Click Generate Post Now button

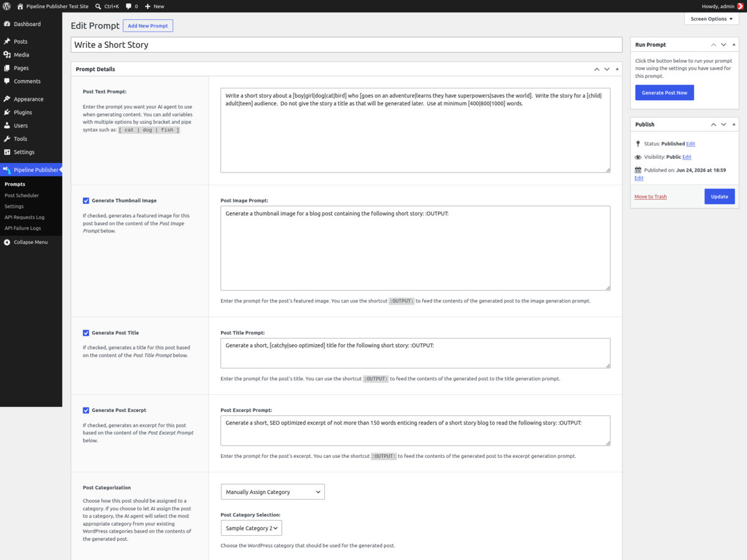tap(664, 93)
